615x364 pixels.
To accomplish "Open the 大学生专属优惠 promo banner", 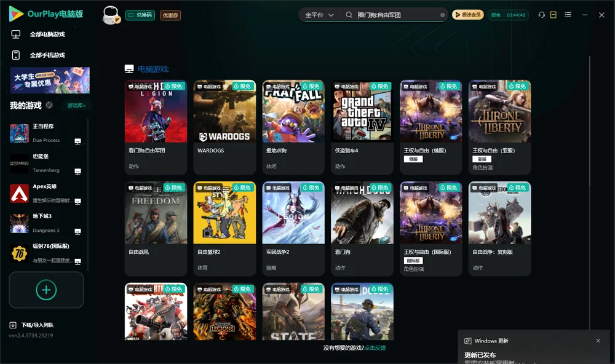I will pos(50,80).
